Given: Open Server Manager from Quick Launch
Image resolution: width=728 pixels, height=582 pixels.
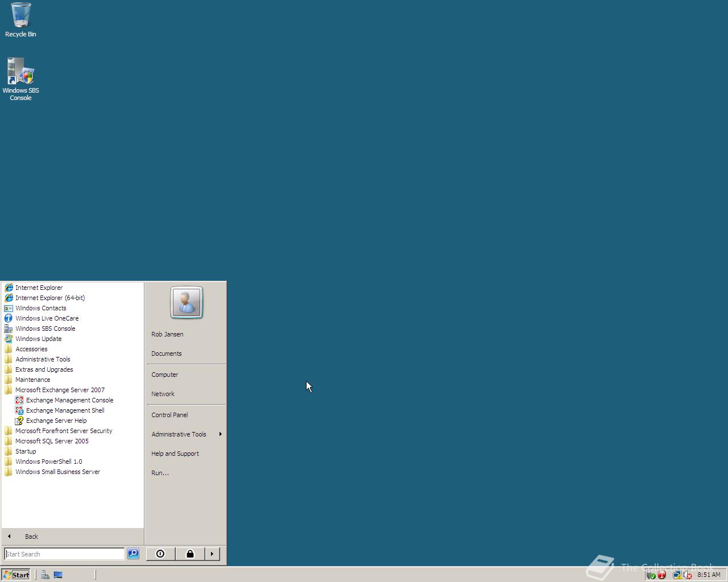Looking at the screenshot, I should [45, 575].
